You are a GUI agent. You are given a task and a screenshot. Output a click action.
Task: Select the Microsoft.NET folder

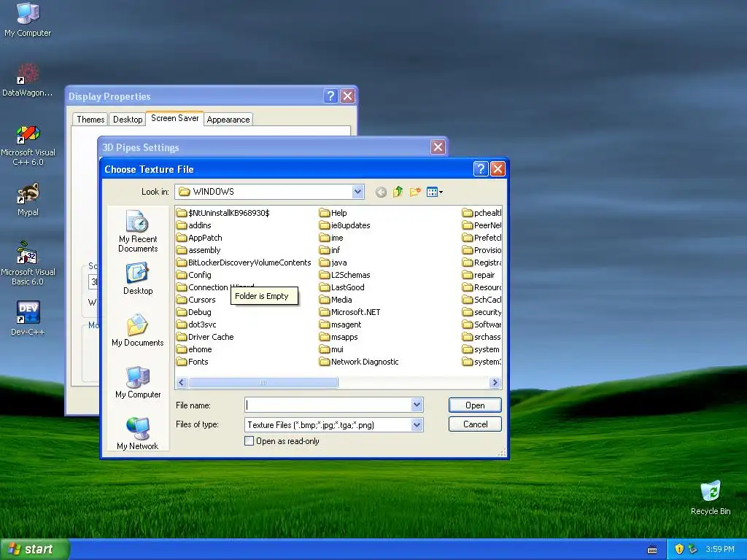point(349,312)
